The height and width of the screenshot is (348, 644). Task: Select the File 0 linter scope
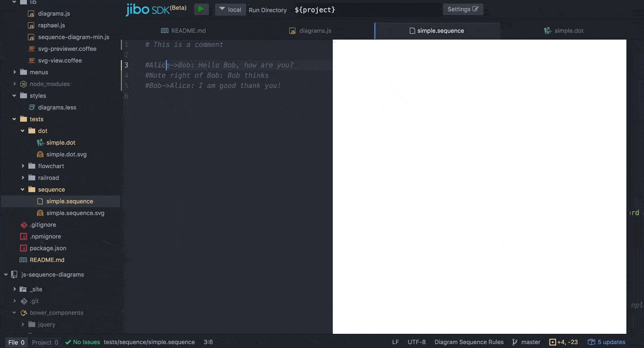(17, 342)
